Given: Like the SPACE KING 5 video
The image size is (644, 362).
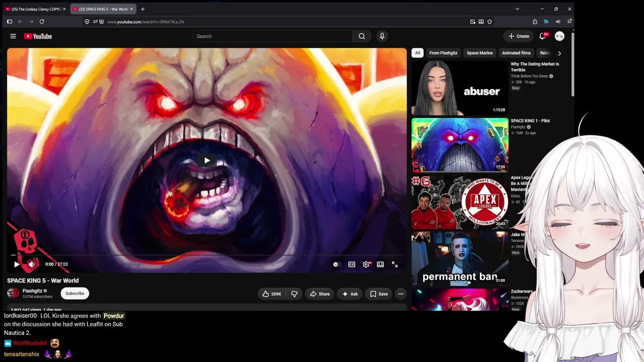Looking at the screenshot, I should [x=272, y=294].
